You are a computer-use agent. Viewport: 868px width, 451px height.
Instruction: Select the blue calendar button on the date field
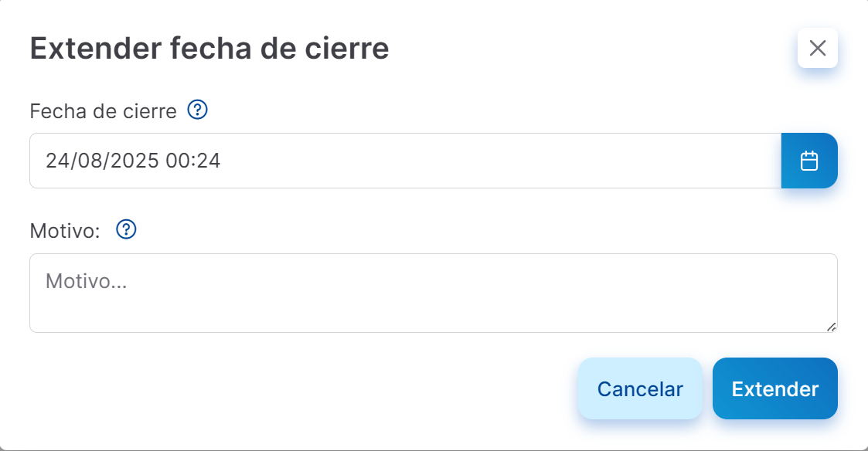[x=809, y=161]
